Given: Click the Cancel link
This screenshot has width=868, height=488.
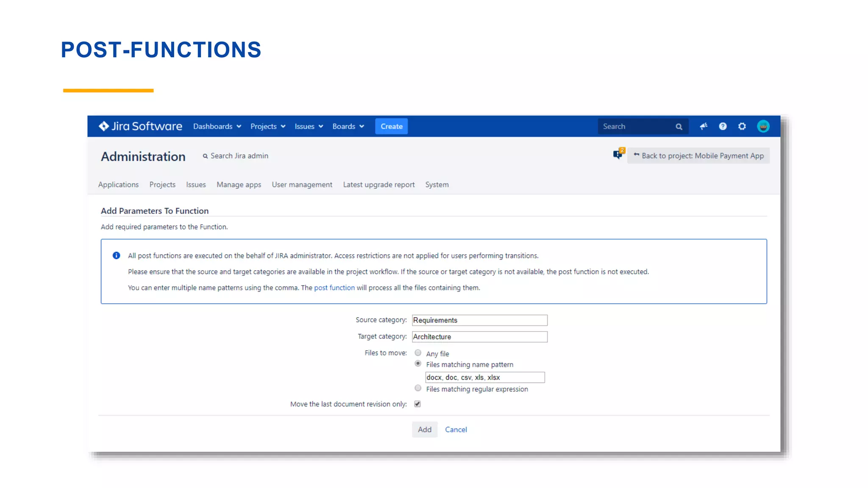Looking at the screenshot, I should point(456,430).
